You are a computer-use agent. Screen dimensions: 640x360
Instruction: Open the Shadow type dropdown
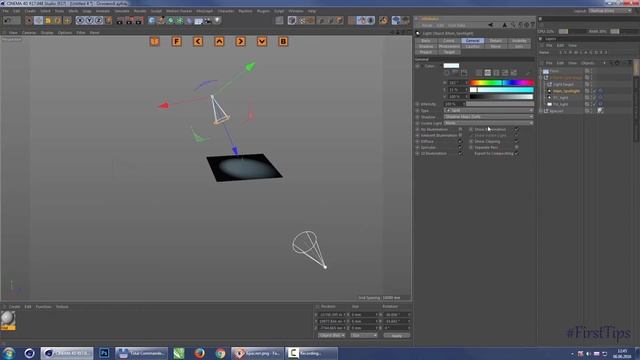coord(489,117)
